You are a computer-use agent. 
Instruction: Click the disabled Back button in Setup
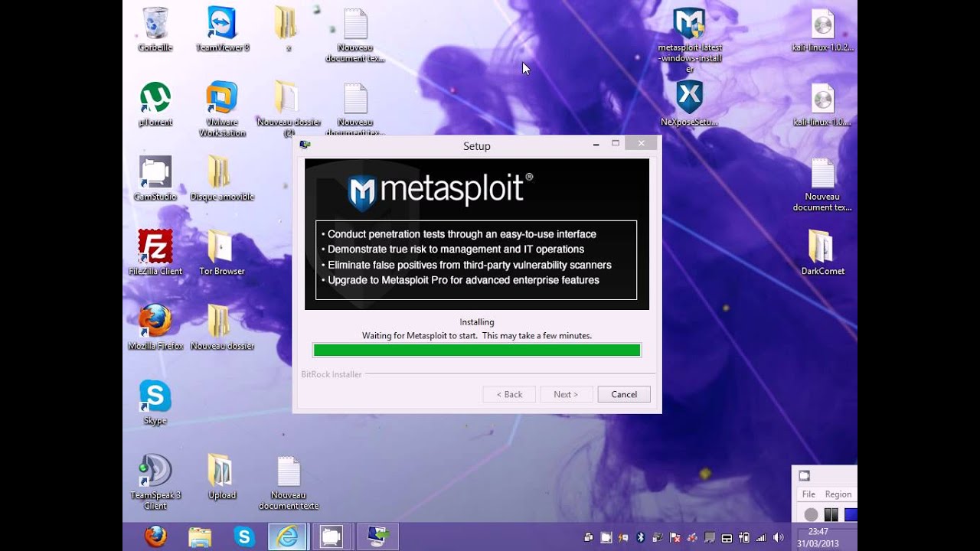[509, 394]
